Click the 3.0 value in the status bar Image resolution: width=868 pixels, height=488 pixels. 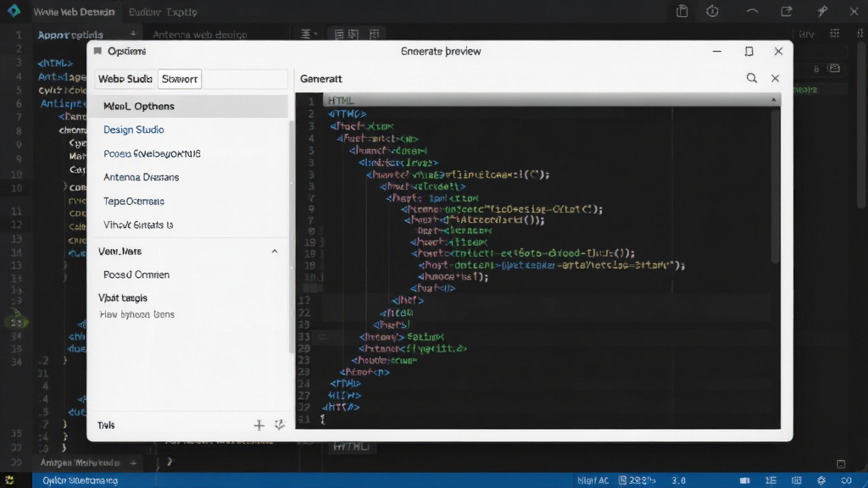[679, 480]
